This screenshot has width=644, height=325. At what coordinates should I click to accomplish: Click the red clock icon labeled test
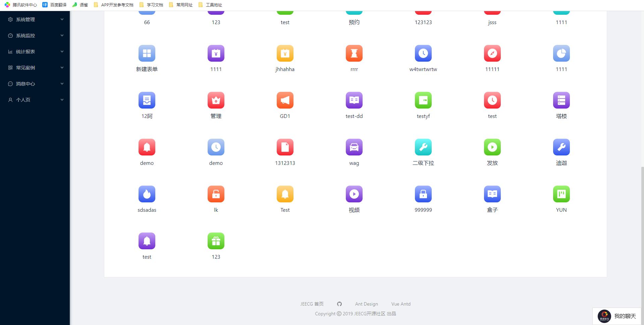[x=492, y=100]
